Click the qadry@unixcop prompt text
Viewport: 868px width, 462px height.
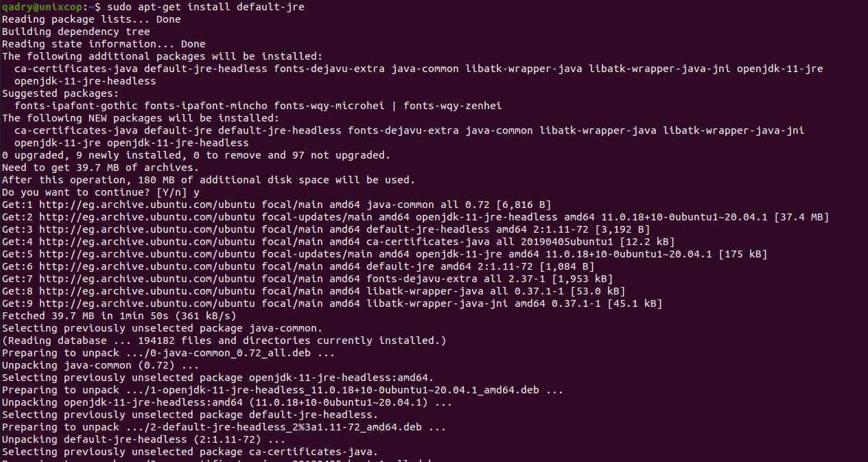click(x=43, y=7)
